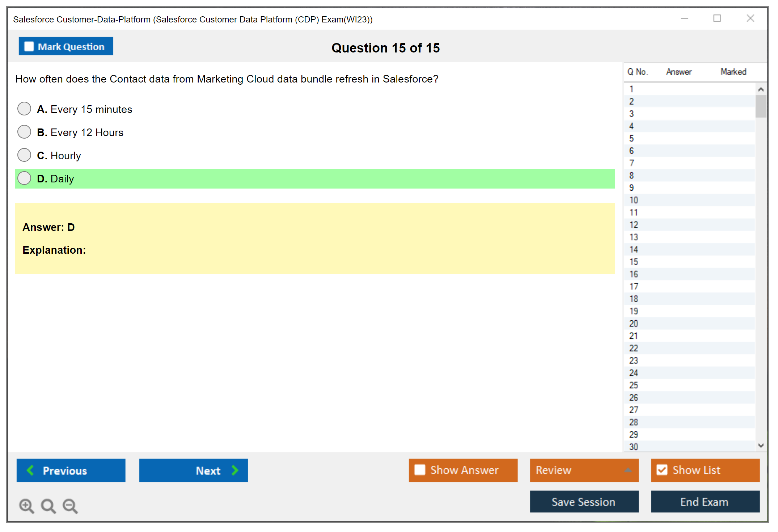Toggle the Mark Question checkbox

[29, 46]
